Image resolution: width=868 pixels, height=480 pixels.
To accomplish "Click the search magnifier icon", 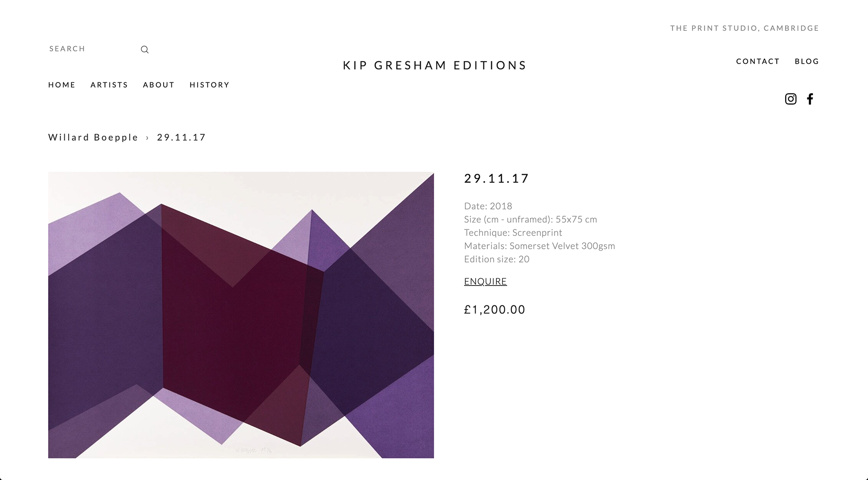I will tap(144, 49).
